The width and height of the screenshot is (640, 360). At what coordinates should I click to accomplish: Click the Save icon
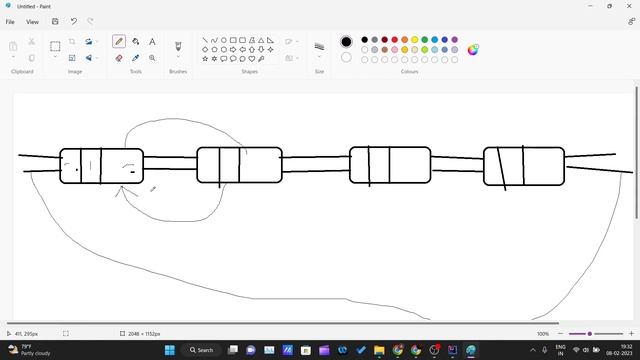55,21
